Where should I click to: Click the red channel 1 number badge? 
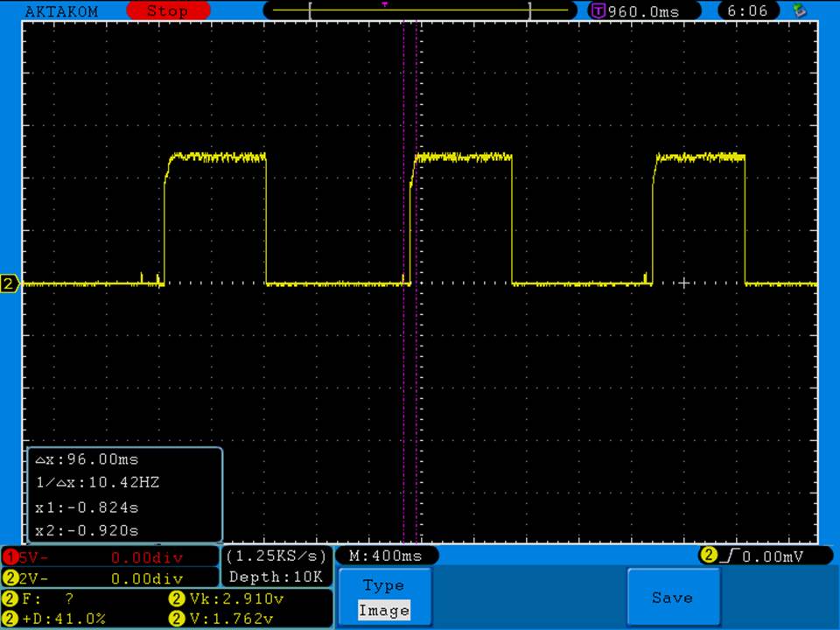tap(10, 557)
